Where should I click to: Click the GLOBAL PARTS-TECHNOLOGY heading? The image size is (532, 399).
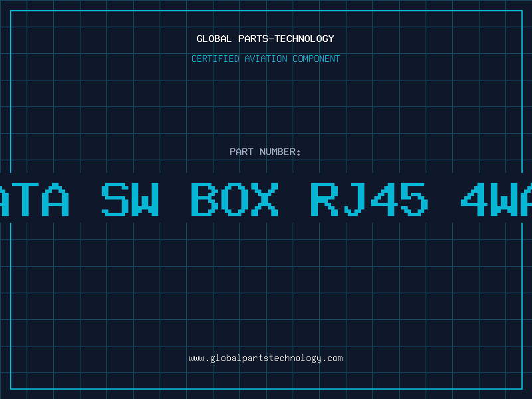(265, 39)
